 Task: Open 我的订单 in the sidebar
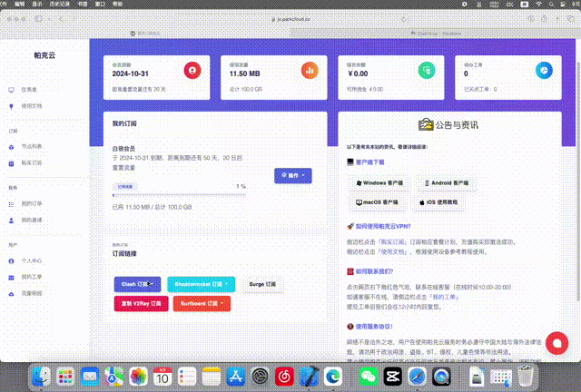(32, 203)
